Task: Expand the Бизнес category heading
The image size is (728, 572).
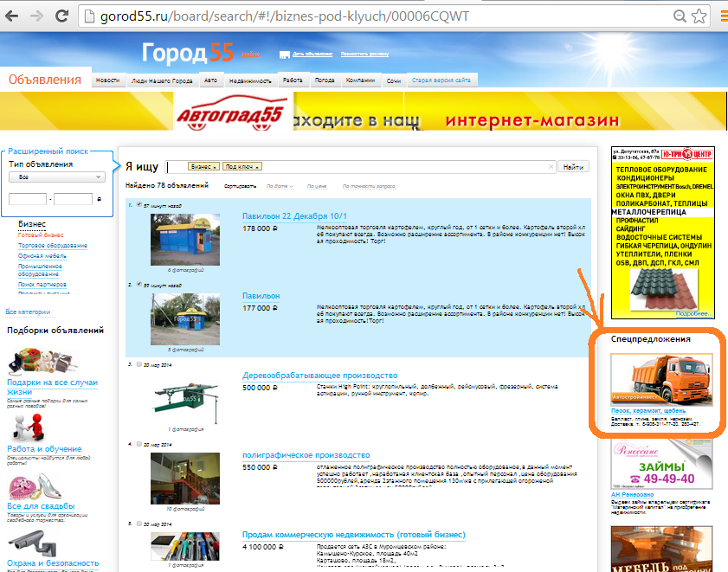Action: click(x=32, y=224)
